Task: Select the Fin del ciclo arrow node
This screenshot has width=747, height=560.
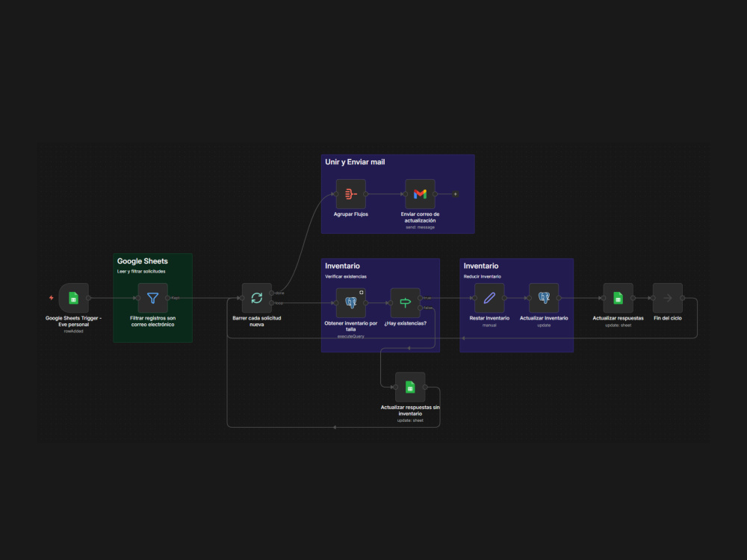Action: point(667,298)
